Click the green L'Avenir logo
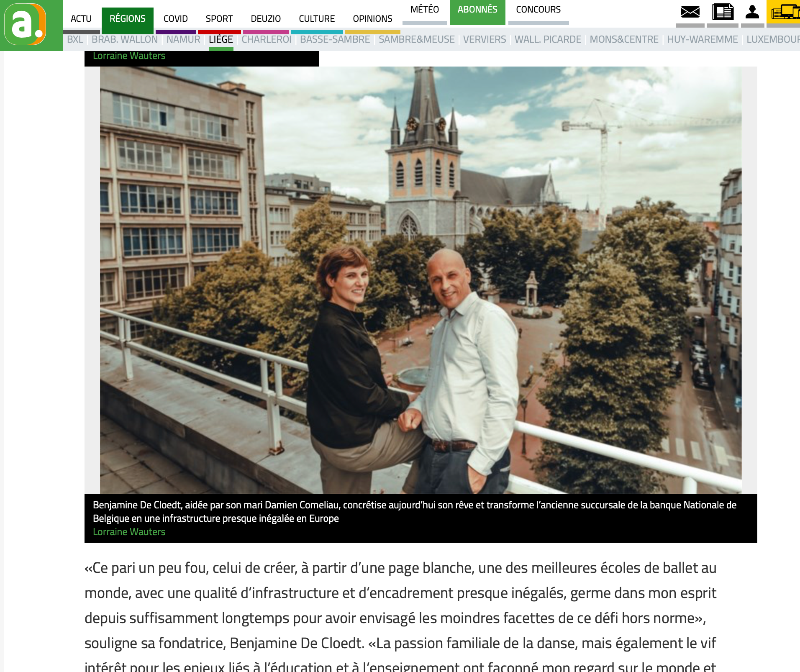The width and height of the screenshot is (800, 672). tap(26, 24)
